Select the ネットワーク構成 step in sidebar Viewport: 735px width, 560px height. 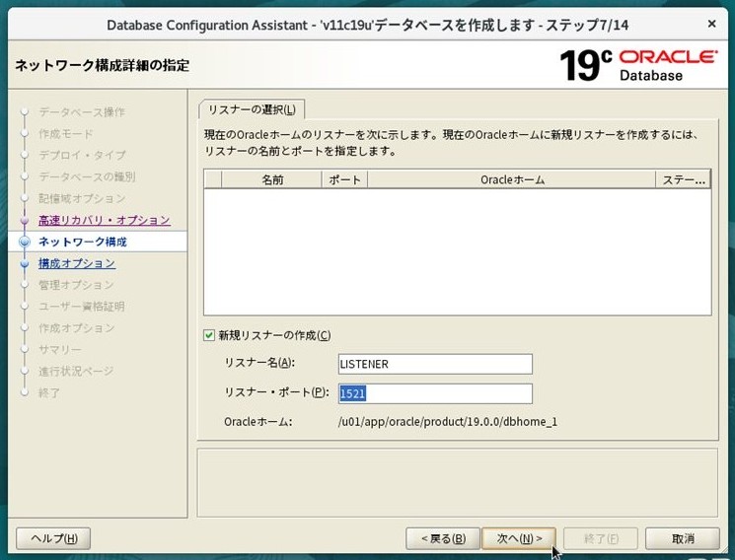coord(83,242)
